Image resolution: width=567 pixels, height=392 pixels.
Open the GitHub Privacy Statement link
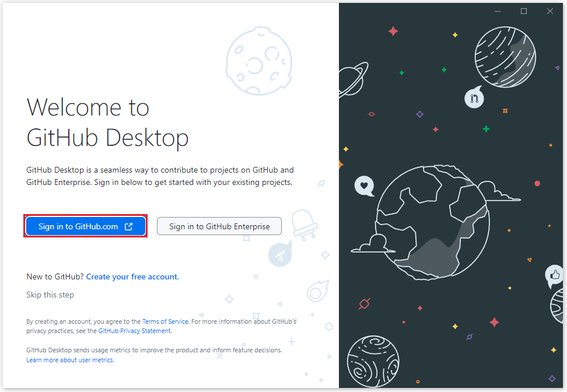[134, 331]
